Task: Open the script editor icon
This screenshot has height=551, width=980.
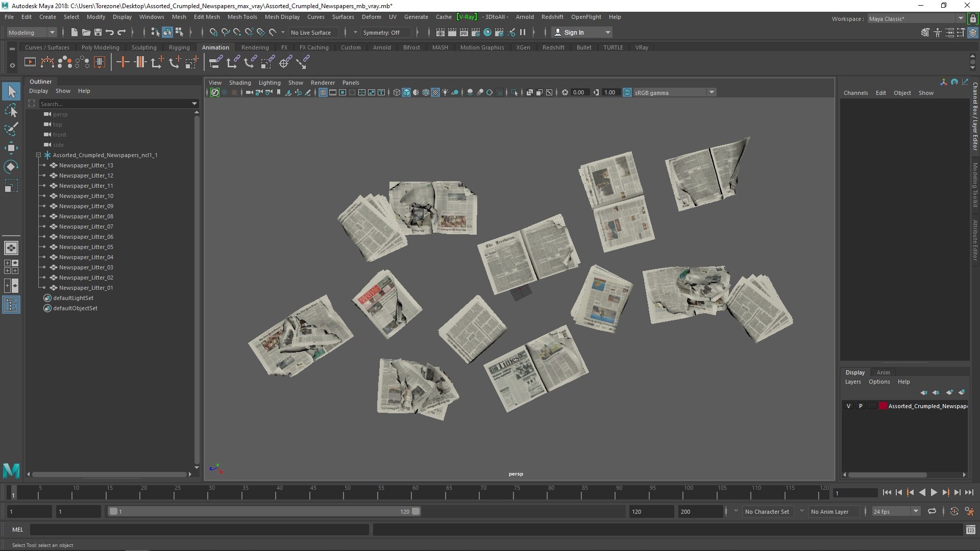Action: click(971, 530)
